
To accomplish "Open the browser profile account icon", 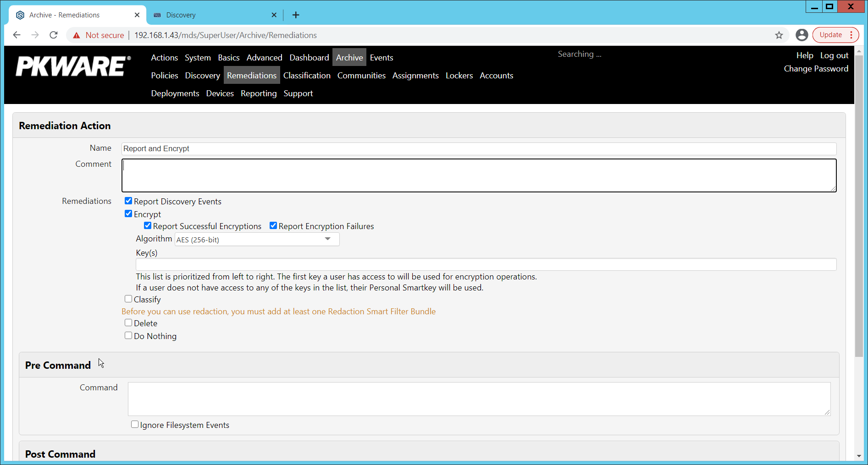I will tap(802, 35).
